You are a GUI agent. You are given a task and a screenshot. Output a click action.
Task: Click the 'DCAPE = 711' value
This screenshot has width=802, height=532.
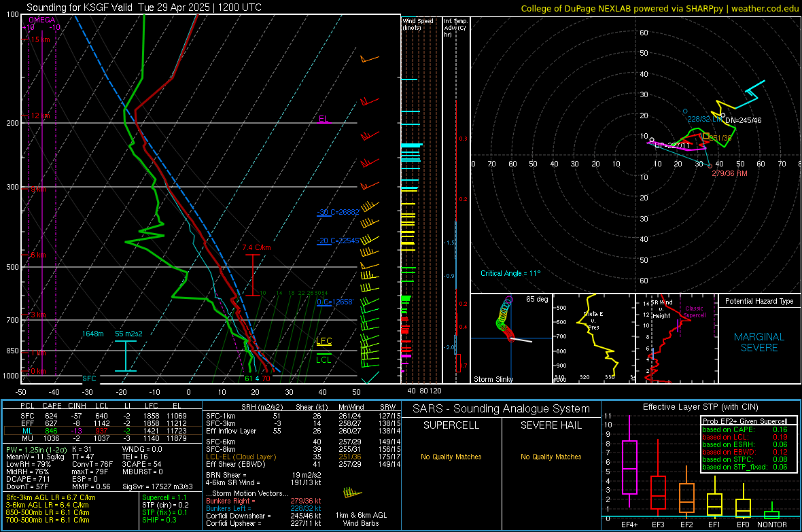coord(28,479)
